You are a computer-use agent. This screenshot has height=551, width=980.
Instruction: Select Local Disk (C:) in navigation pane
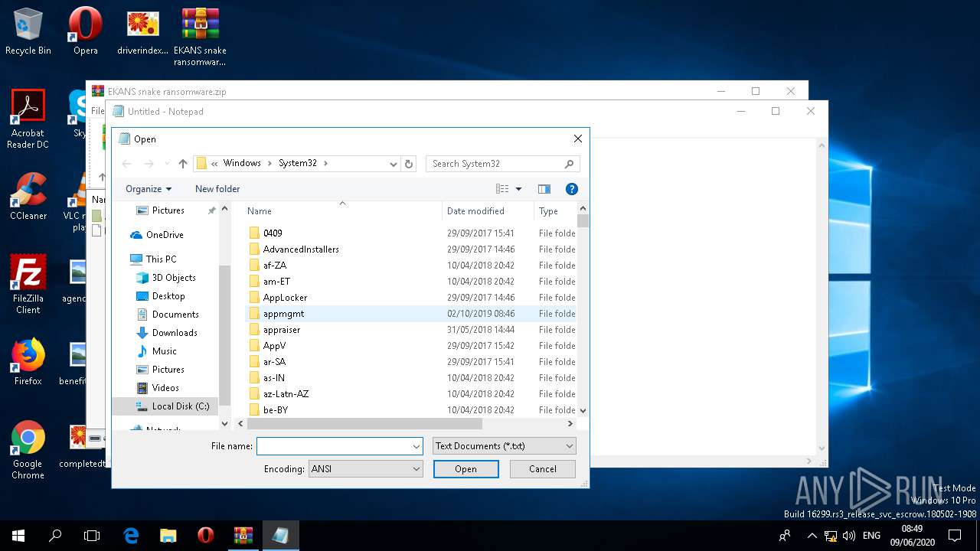165,406
